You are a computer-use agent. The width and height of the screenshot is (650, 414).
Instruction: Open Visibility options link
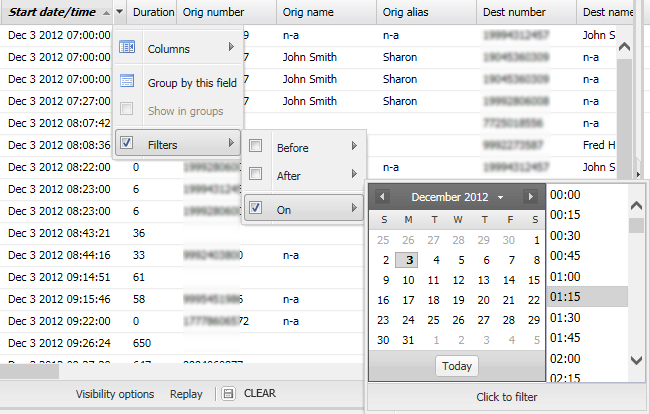115,394
